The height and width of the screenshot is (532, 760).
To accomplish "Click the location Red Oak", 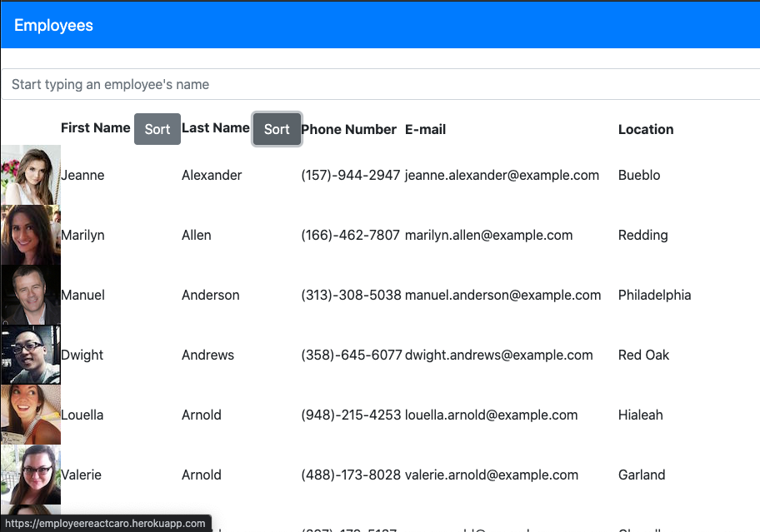I will (643, 355).
